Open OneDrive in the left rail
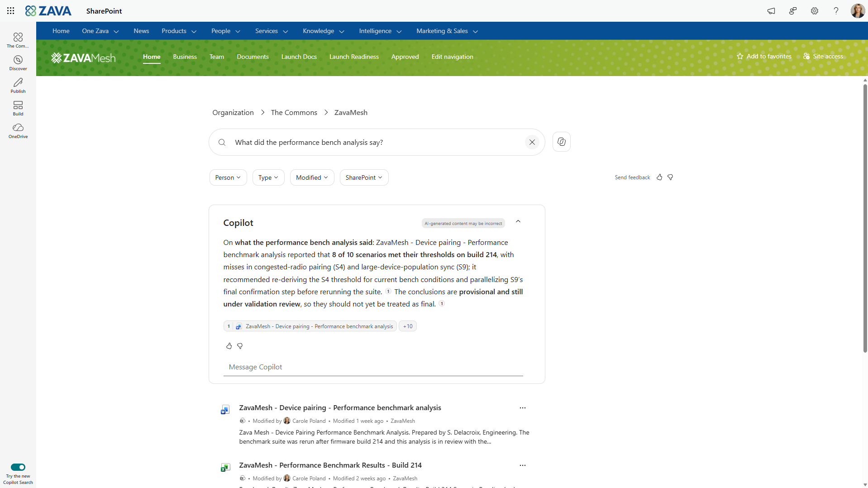This screenshot has height=488, width=868. click(18, 131)
